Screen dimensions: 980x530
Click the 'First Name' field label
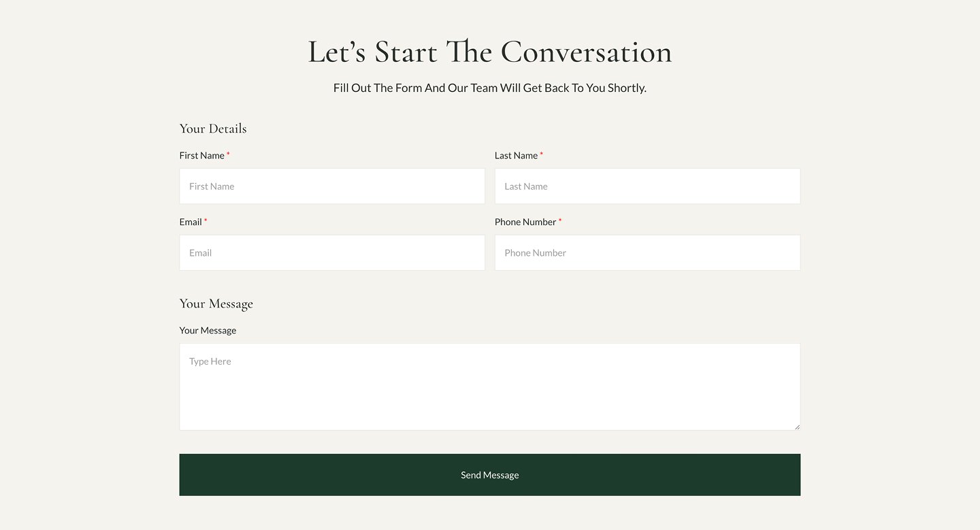tap(202, 156)
